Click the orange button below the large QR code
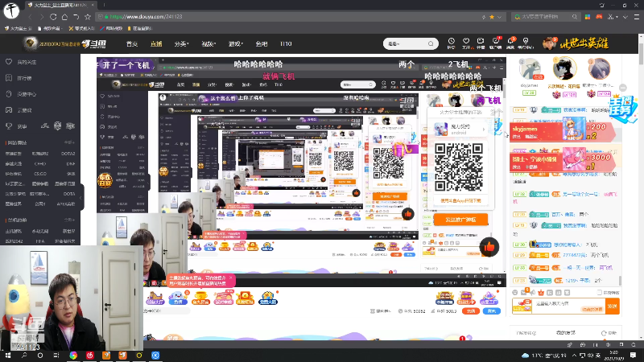The height and width of the screenshot is (362, 644). 460,219
